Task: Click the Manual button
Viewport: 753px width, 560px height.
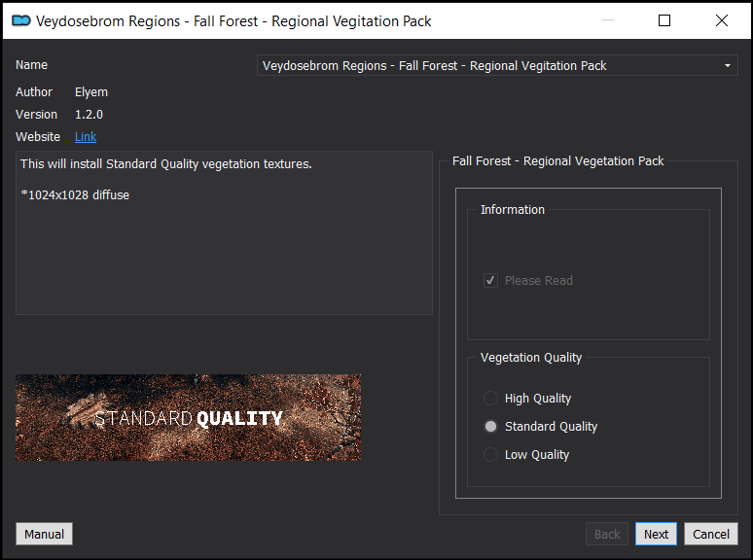Action: coord(44,534)
